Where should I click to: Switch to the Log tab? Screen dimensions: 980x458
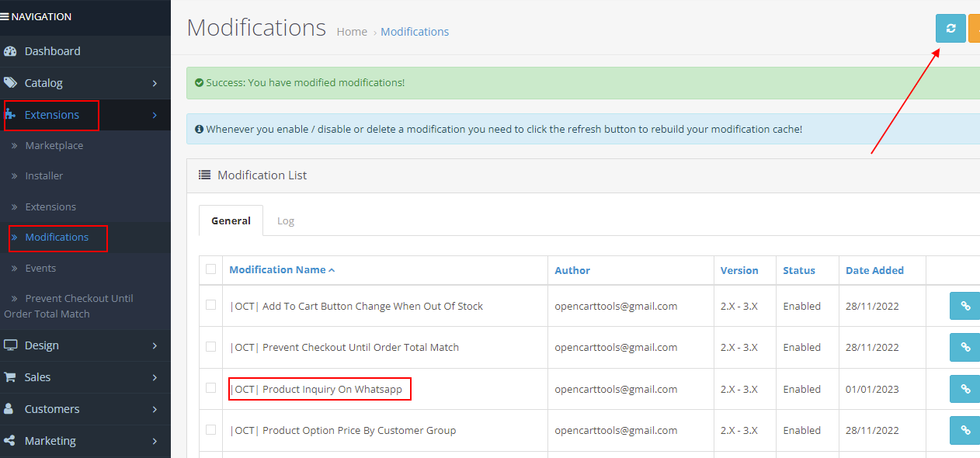tap(286, 220)
